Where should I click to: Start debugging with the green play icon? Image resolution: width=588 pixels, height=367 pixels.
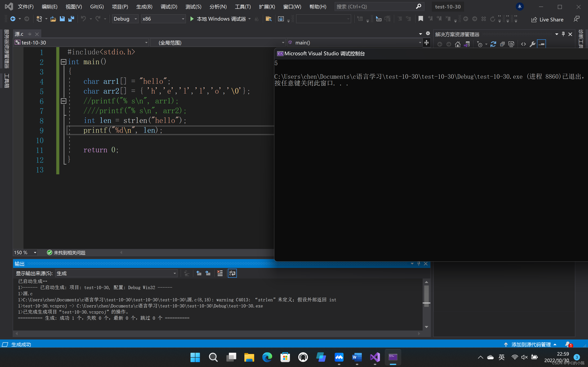coord(192,19)
